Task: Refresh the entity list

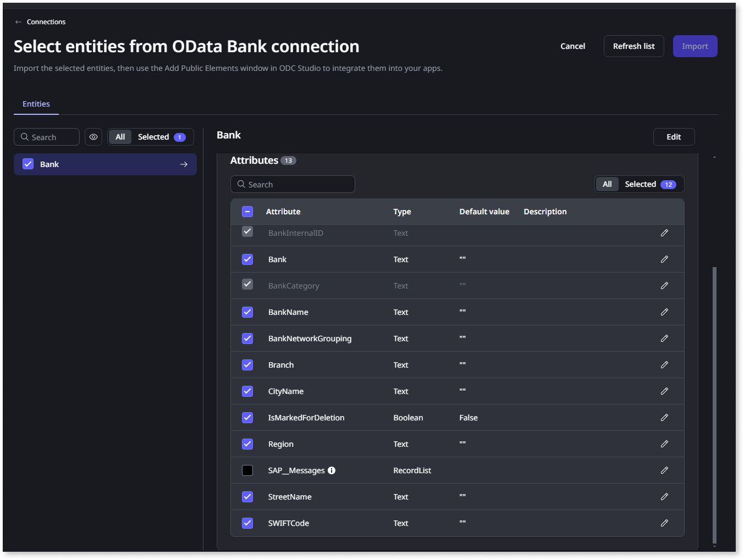Action: coord(633,46)
